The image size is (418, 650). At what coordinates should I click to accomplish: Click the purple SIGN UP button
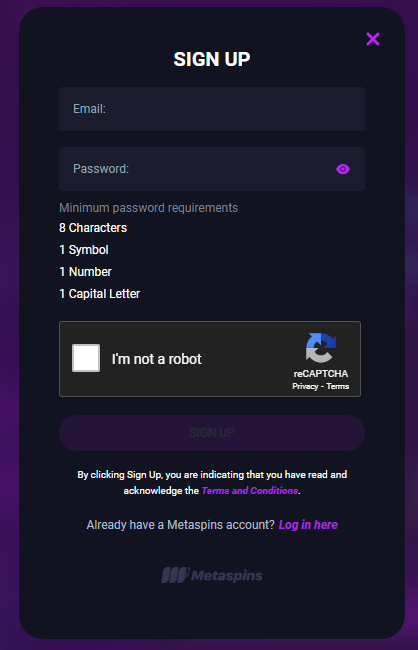pos(212,433)
